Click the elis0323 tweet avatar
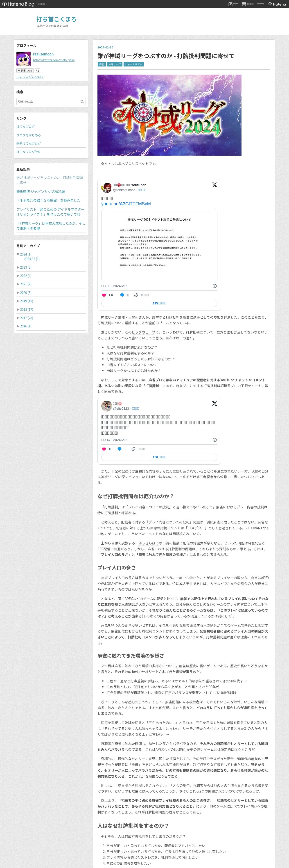 [x=107, y=406]
